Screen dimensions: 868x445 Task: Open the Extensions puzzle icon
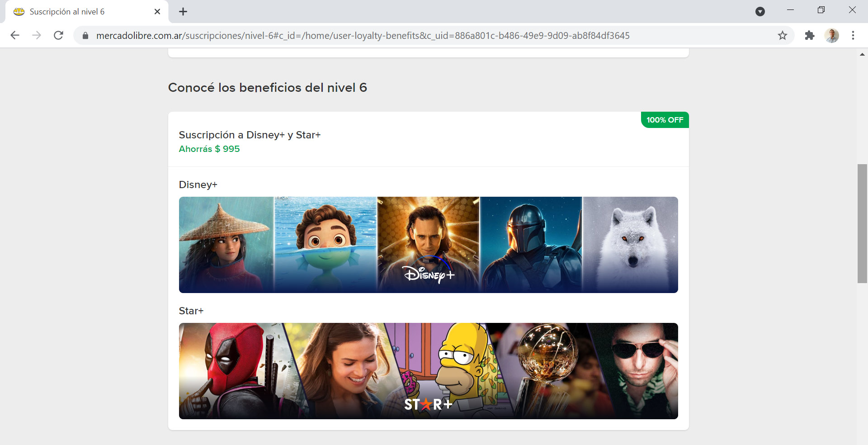810,35
